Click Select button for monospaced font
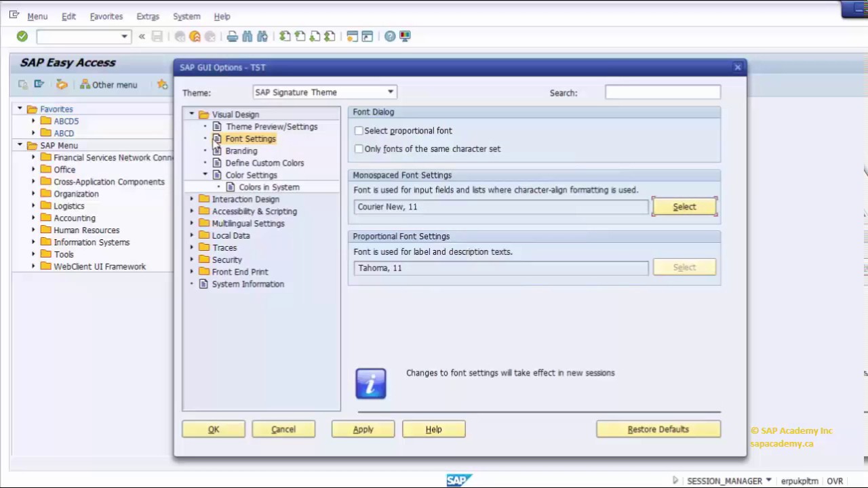This screenshot has width=868, height=488. tap(684, 207)
